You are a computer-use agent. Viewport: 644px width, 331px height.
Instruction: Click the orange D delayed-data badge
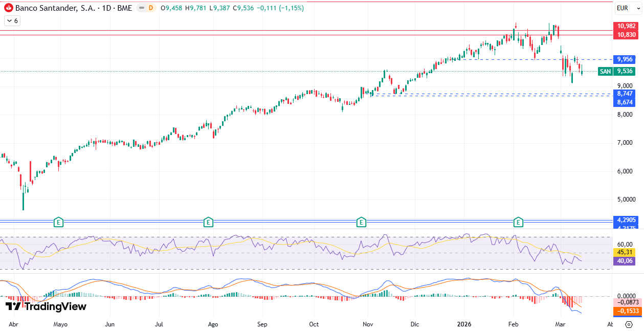click(150, 8)
